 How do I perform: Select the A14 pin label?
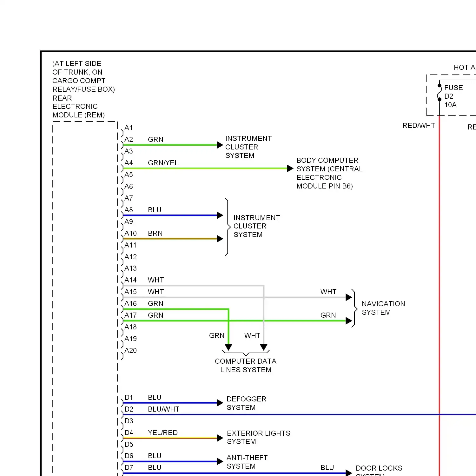pos(130,280)
